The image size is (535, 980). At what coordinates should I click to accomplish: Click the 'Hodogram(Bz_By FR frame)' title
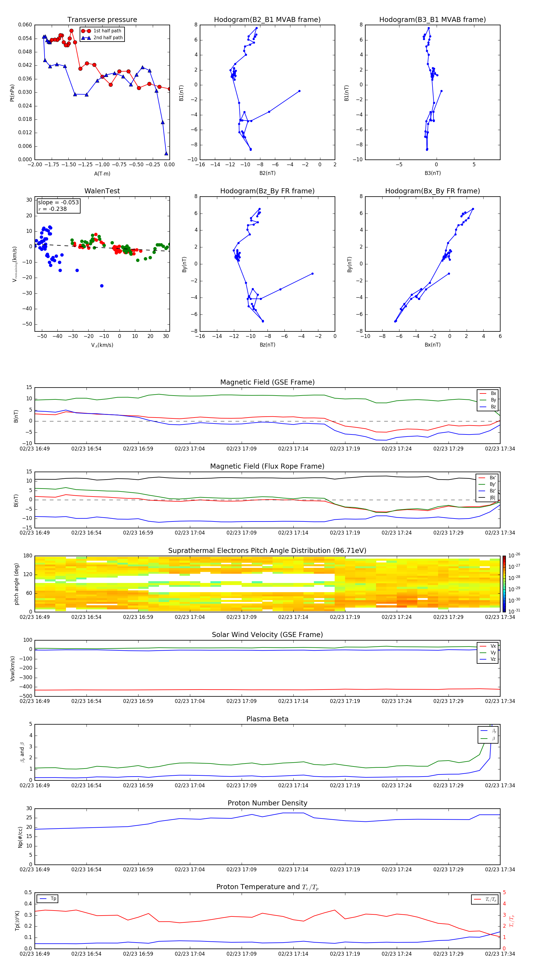point(267,191)
